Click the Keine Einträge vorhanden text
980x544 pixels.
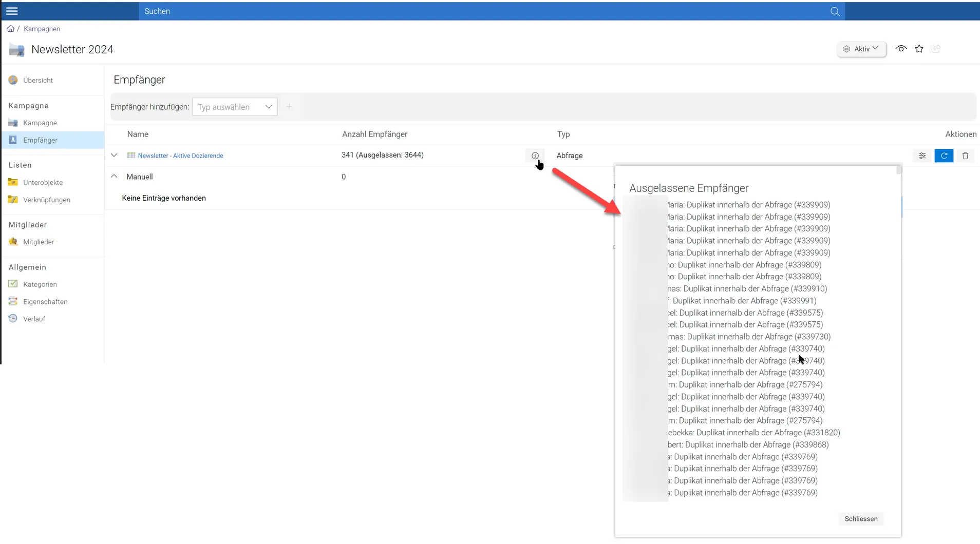pyautogui.click(x=164, y=198)
